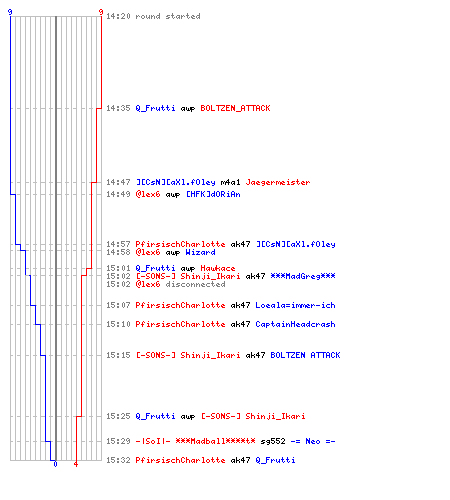Click Locala=immer-ich player name
Viewport: 450px width, 500px height.
[295, 305]
